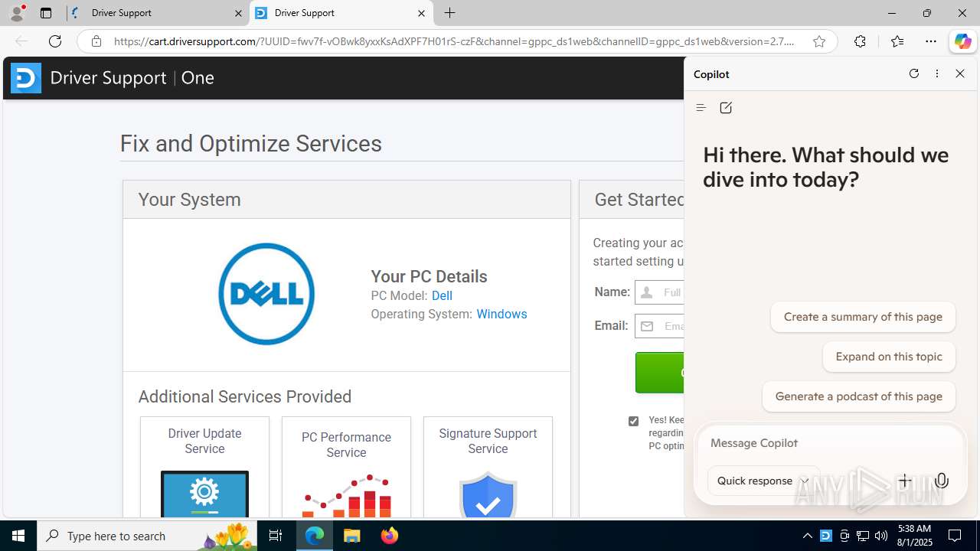980x551 pixels.
Task: Open the tab actions menu icon
Action: pos(46,13)
